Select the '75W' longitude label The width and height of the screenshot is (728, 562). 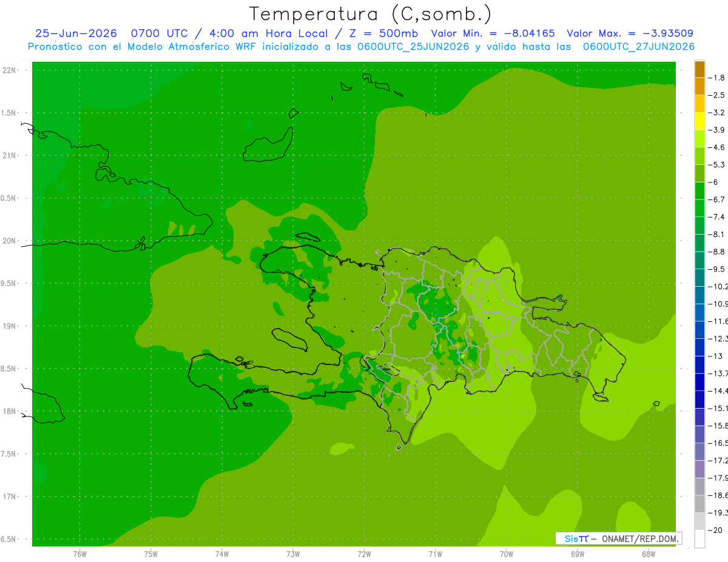pyautogui.click(x=151, y=555)
